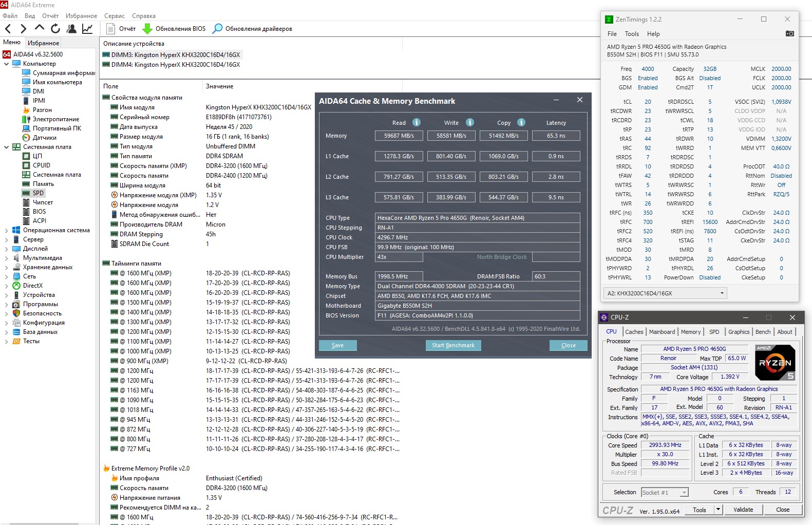Expand the Операционная система node
The image size is (812, 525).
coord(6,230)
